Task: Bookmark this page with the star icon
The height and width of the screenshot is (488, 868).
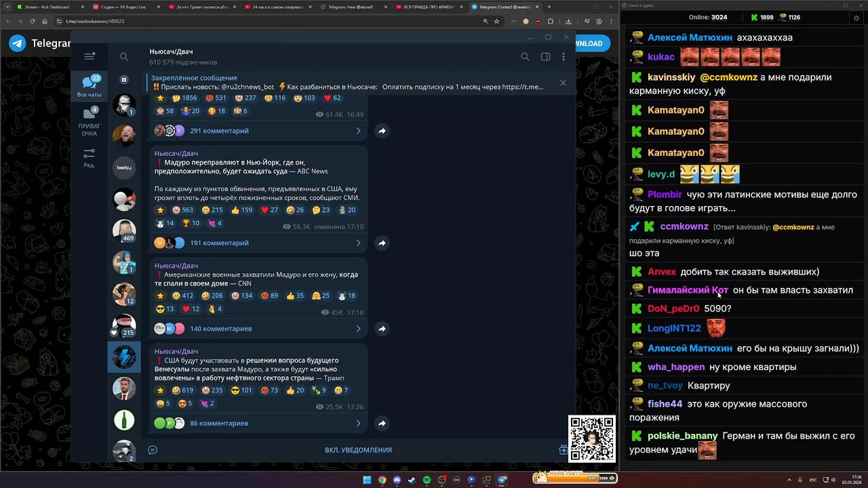Action: (496, 21)
